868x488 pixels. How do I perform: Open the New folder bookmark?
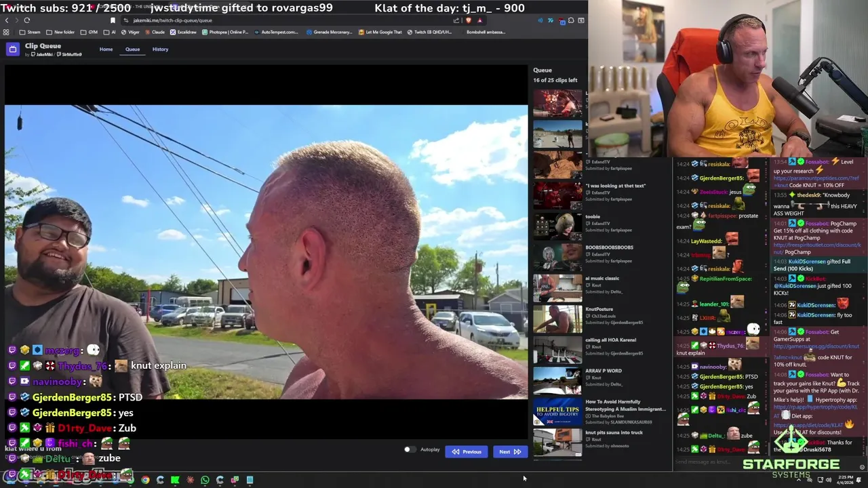[x=60, y=32]
